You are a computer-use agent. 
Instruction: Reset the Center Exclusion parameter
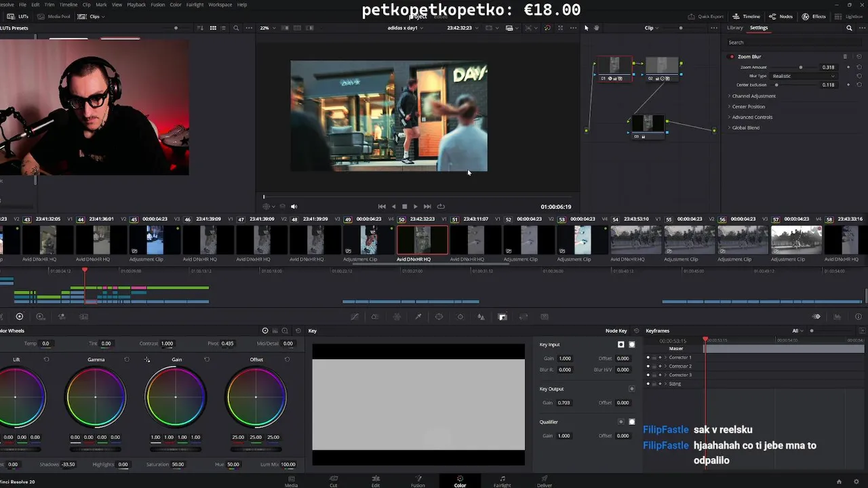point(859,85)
